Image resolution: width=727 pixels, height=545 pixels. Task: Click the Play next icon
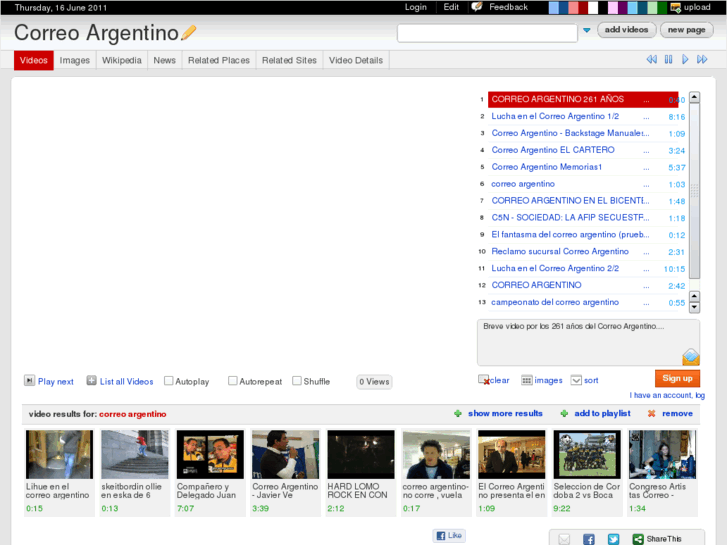click(29, 381)
